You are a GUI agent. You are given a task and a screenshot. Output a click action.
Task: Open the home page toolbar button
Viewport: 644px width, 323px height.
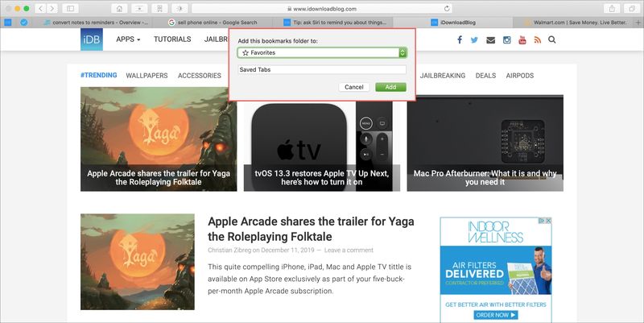point(119,8)
